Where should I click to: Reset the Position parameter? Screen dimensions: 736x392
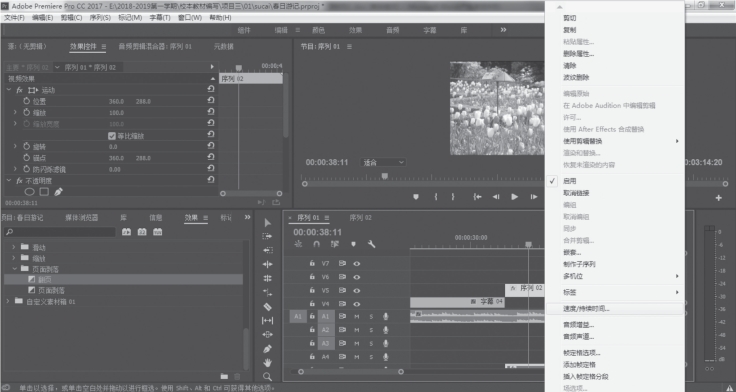pos(211,100)
